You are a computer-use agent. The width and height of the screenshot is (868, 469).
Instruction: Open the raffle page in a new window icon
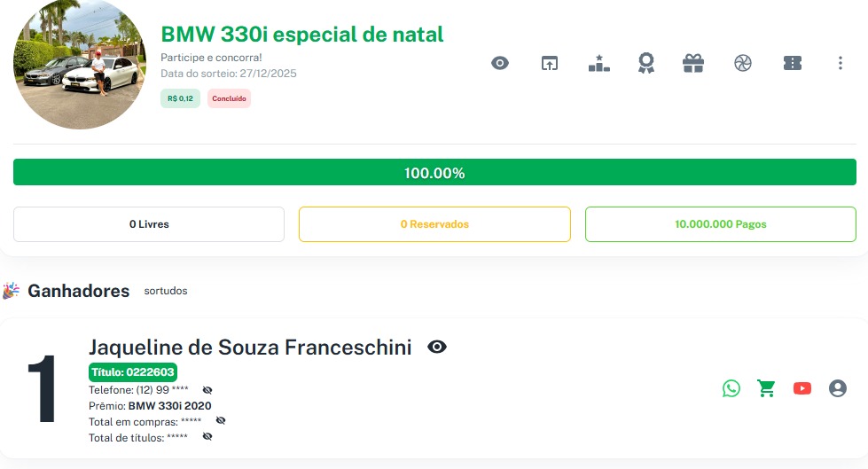[550, 63]
